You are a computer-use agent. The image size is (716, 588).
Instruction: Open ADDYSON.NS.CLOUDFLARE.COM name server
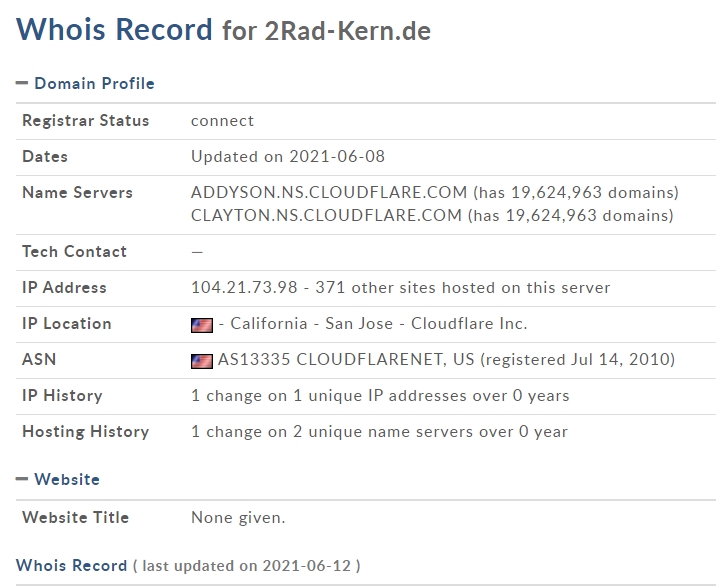point(329,192)
